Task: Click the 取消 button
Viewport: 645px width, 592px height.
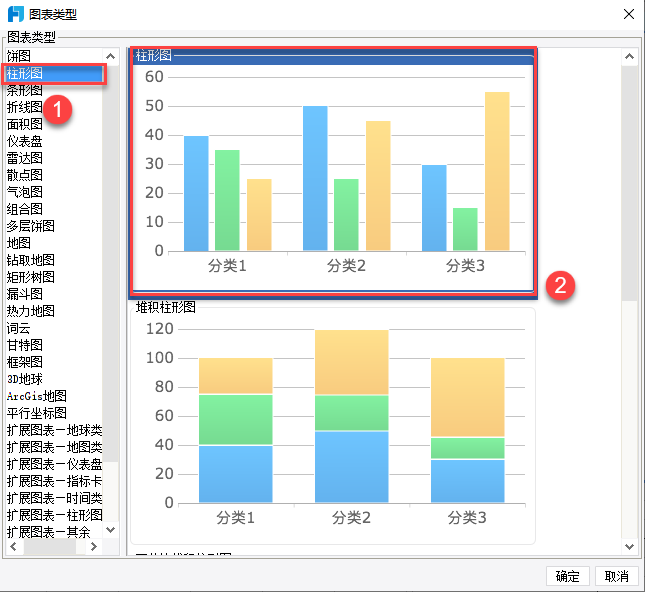Action: coord(617,576)
